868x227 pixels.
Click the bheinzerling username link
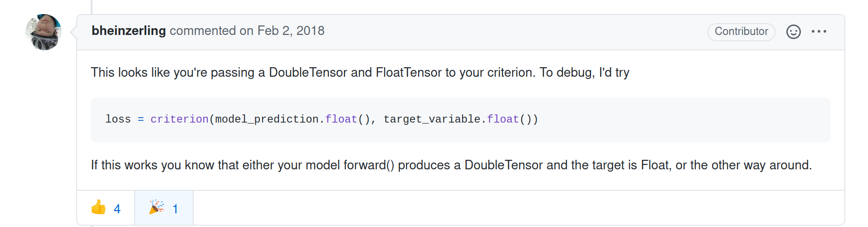tap(128, 31)
